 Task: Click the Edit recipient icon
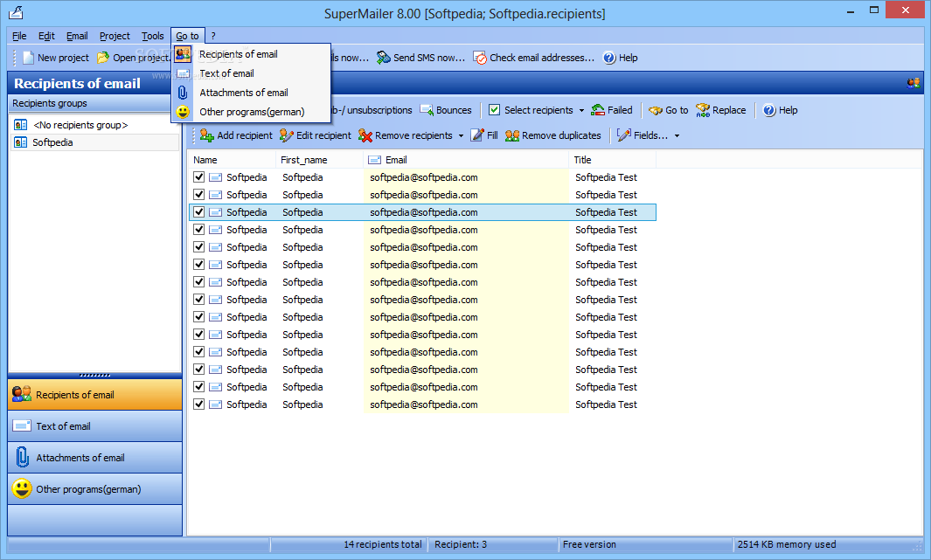(286, 135)
